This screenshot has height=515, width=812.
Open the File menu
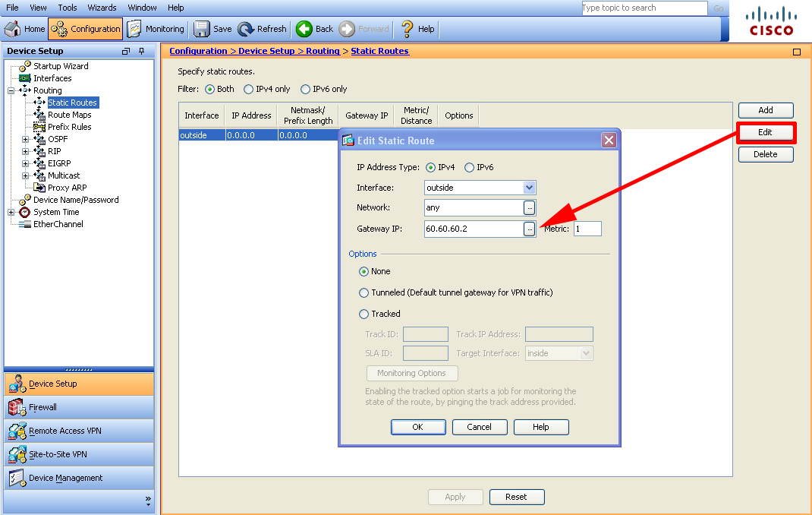[12, 8]
